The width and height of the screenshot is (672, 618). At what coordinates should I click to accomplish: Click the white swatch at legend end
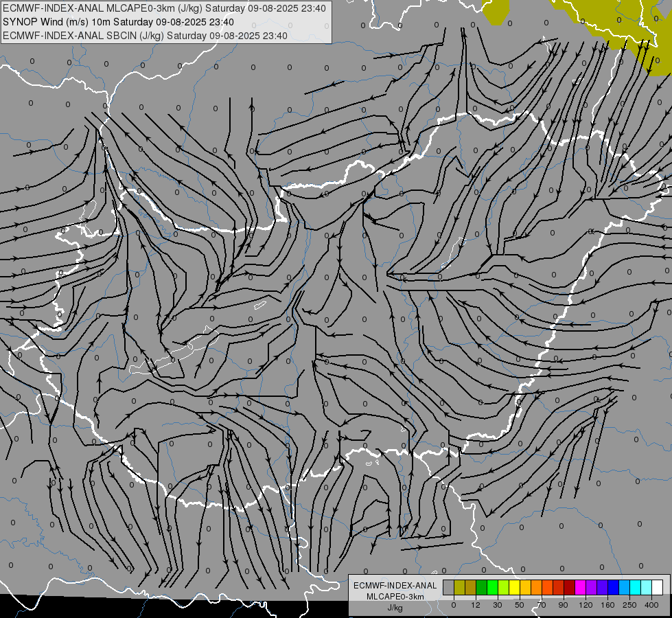click(x=658, y=587)
